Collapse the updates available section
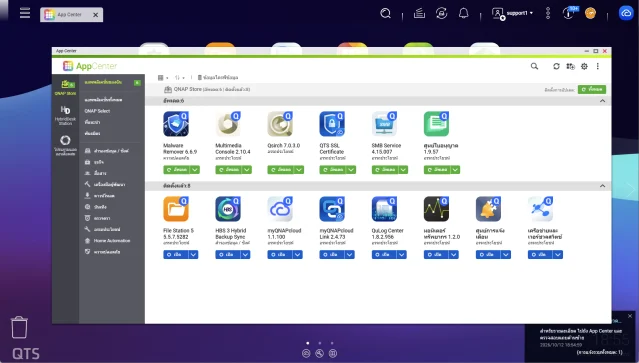The height and width of the screenshot is (363, 639). coord(602,101)
